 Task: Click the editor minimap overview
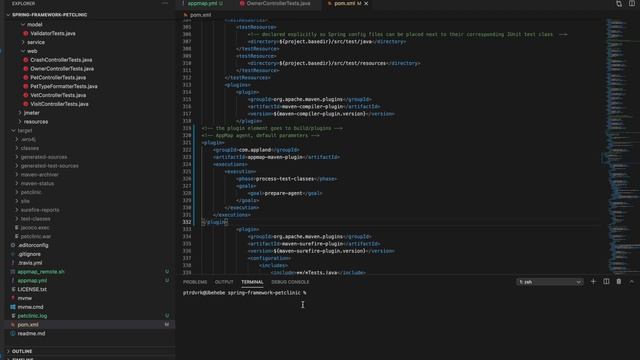point(622,146)
